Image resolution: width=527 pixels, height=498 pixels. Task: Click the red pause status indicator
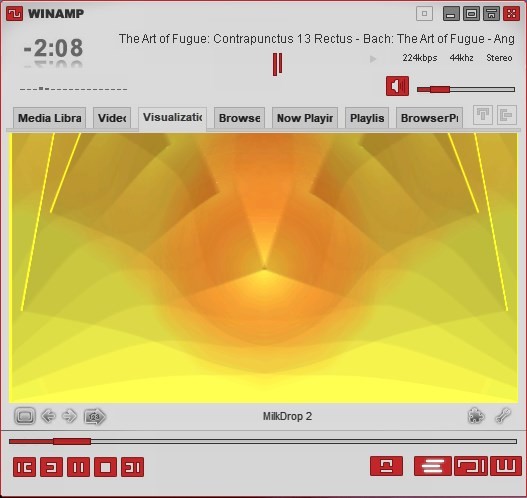278,64
